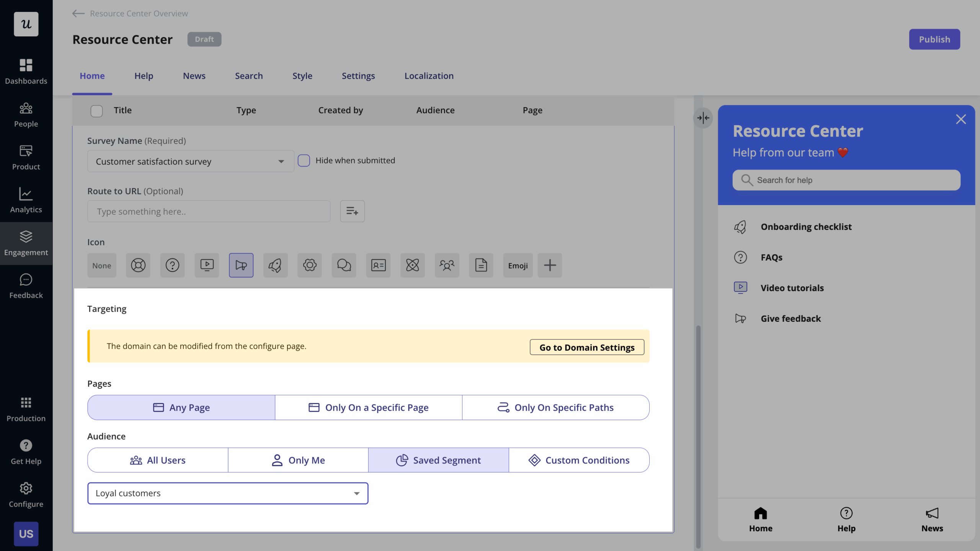Viewport: 980px width, 551px height.
Task: Open Video tutorials in the Resource Center panel
Action: [792, 288]
